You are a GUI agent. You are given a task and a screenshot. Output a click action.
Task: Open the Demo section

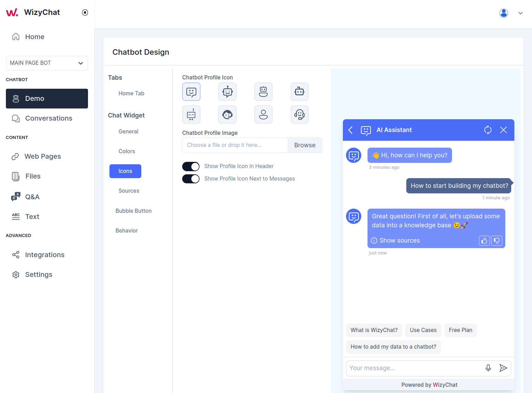pyautogui.click(x=47, y=98)
